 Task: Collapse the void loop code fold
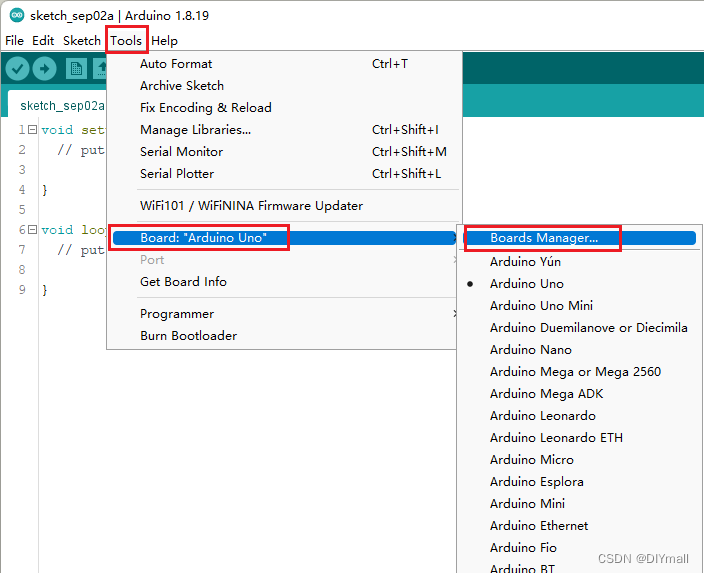click(32, 229)
